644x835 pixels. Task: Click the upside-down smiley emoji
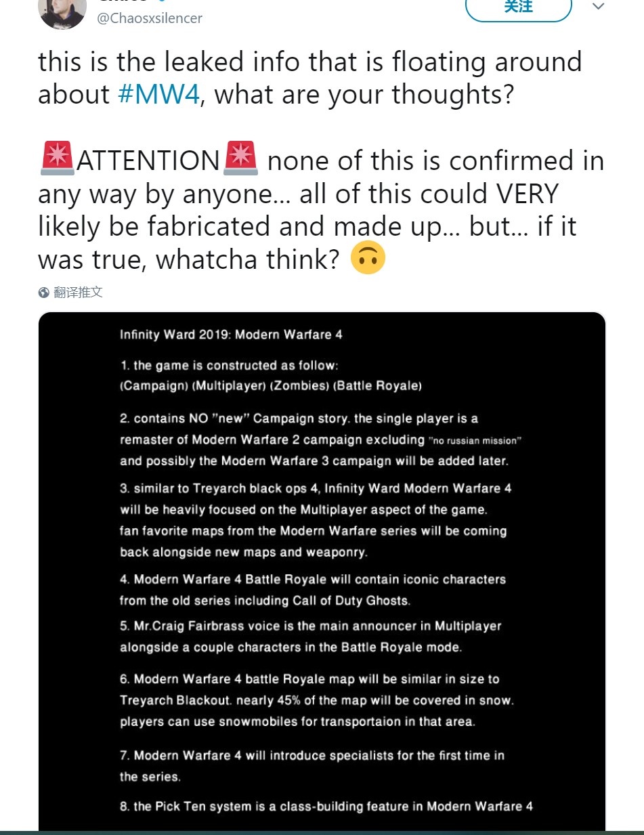pos(367,259)
